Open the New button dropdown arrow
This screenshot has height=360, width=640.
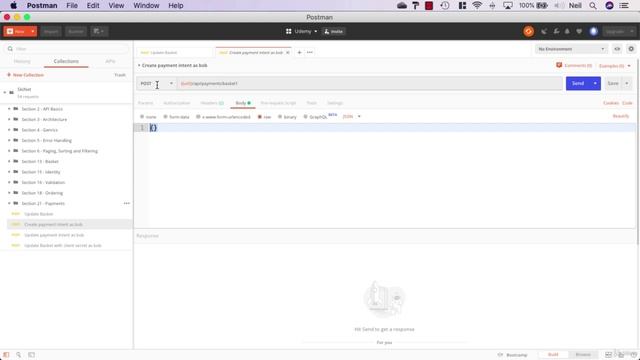(33, 31)
